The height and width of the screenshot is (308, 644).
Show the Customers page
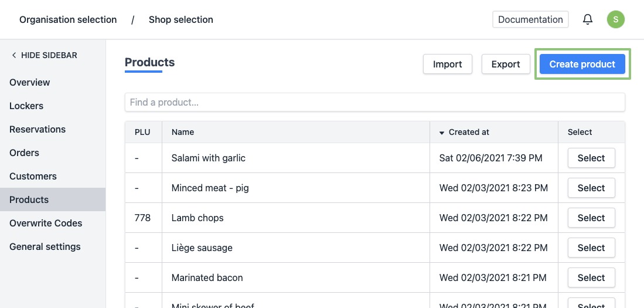33,176
